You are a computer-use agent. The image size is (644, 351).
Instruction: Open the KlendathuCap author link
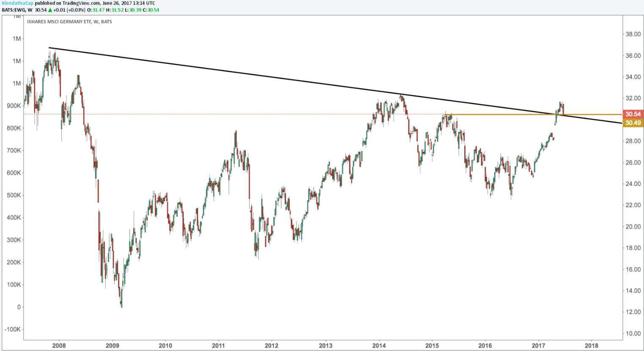coord(17,3)
